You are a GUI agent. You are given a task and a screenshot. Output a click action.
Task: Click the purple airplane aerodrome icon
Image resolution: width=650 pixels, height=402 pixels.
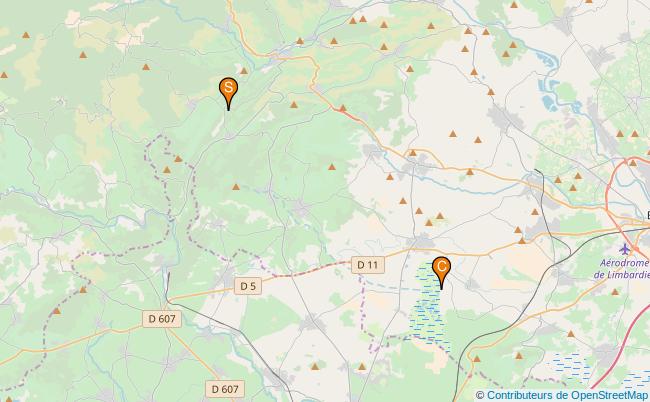(x=624, y=249)
